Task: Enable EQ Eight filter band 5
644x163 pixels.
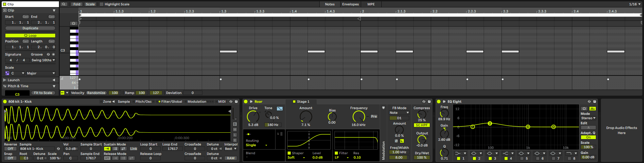Action: 522,158
